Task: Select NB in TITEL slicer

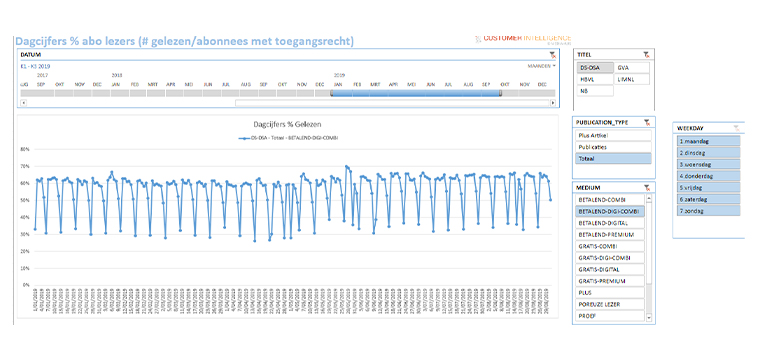Action: 595,91
